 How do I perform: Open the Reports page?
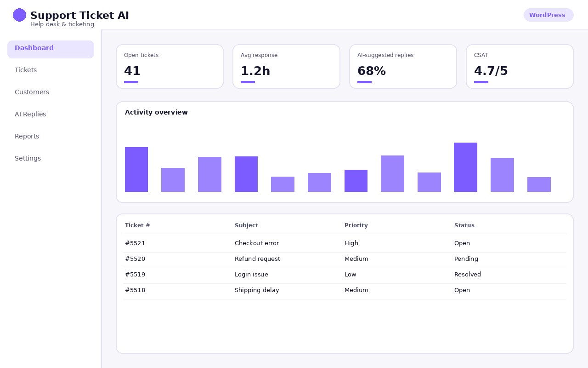point(51,136)
